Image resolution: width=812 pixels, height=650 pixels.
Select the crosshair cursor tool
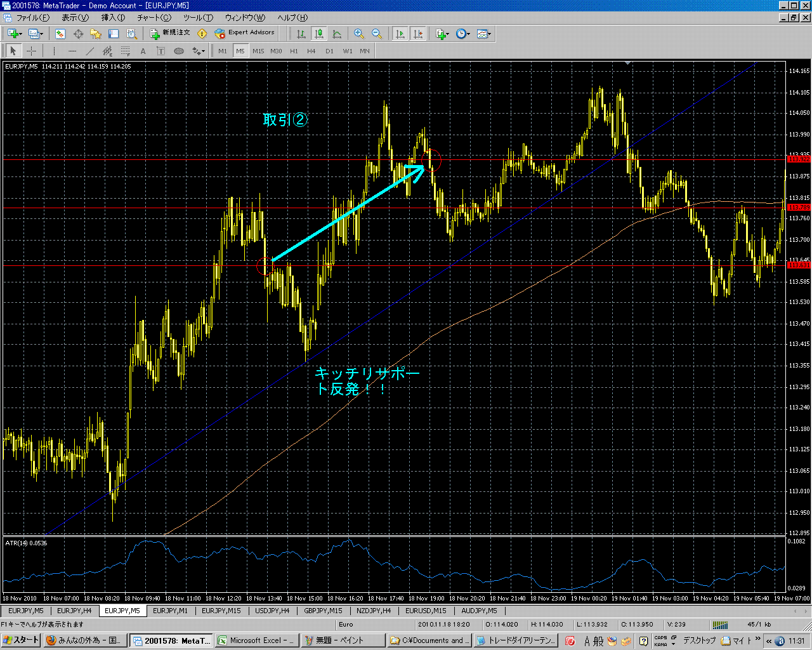31,51
